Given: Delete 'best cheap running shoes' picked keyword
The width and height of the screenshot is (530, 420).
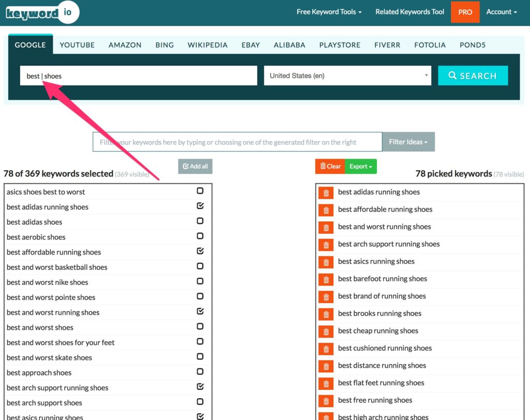Looking at the screenshot, I should tap(326, 332).
